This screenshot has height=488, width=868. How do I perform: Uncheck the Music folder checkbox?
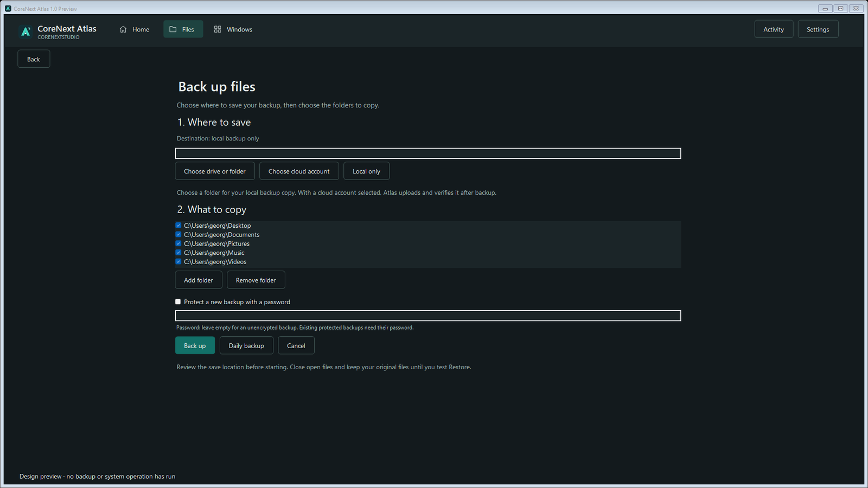click(x=178, y=253)
